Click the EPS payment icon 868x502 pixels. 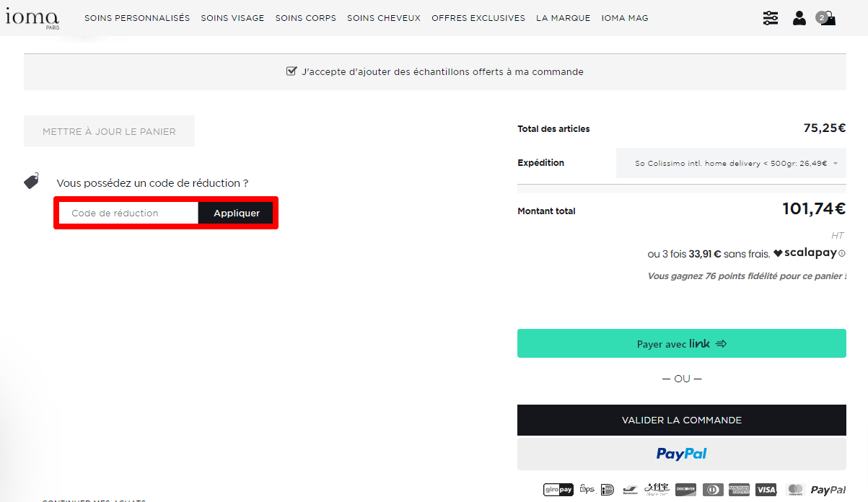[587, 489]
